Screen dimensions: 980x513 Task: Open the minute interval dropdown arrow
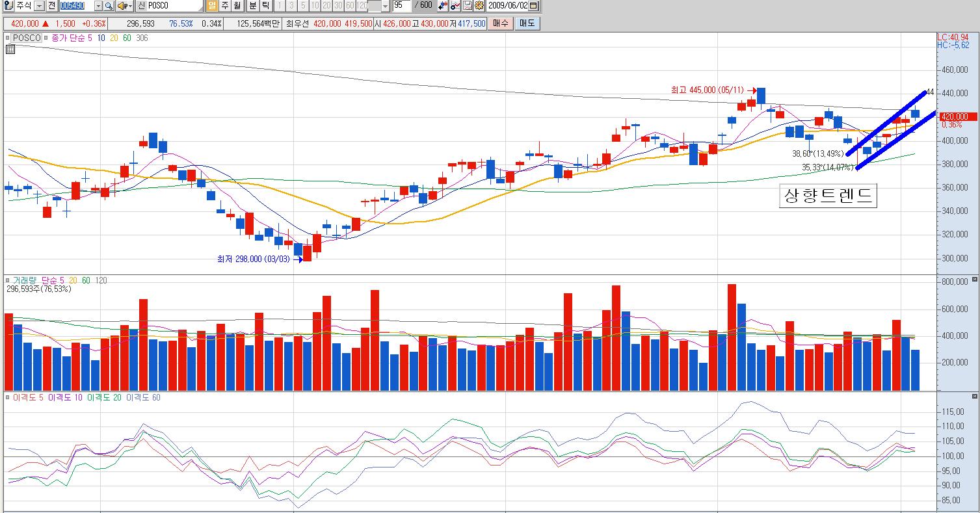tap(385, 6)
